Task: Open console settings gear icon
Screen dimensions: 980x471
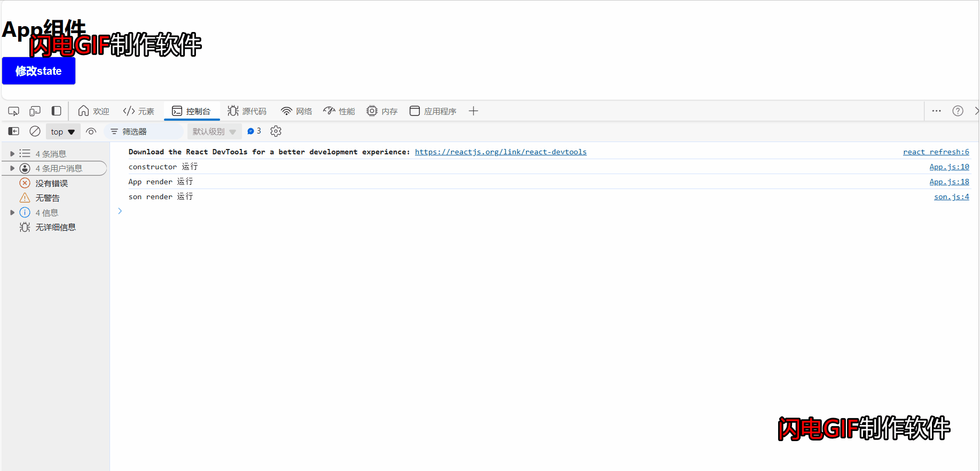Action: pos(276,131)
